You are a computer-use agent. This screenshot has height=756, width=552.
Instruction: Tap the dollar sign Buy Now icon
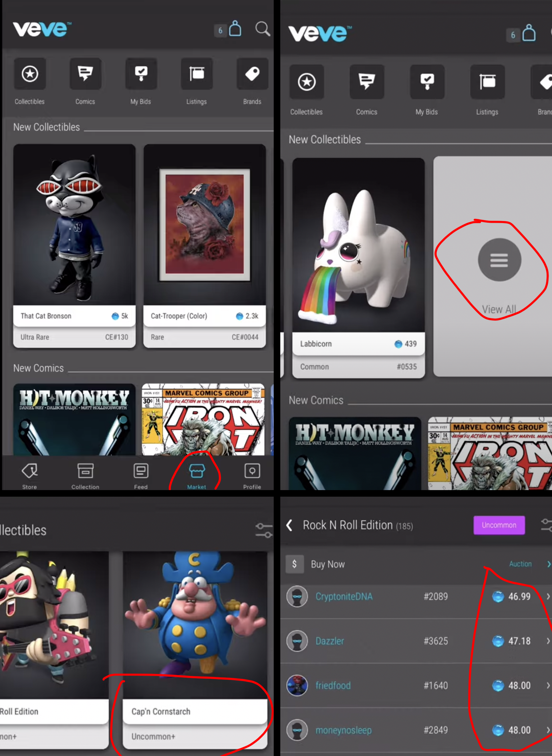294,564
